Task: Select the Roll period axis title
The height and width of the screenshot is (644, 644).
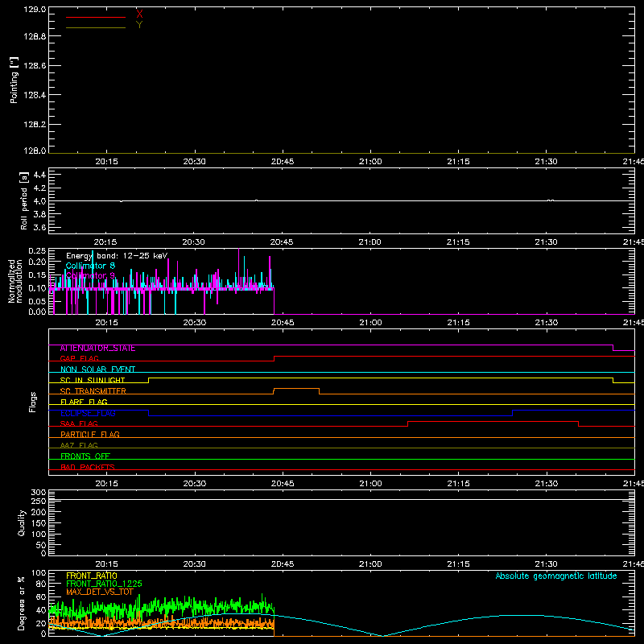Action: [24, 200]
